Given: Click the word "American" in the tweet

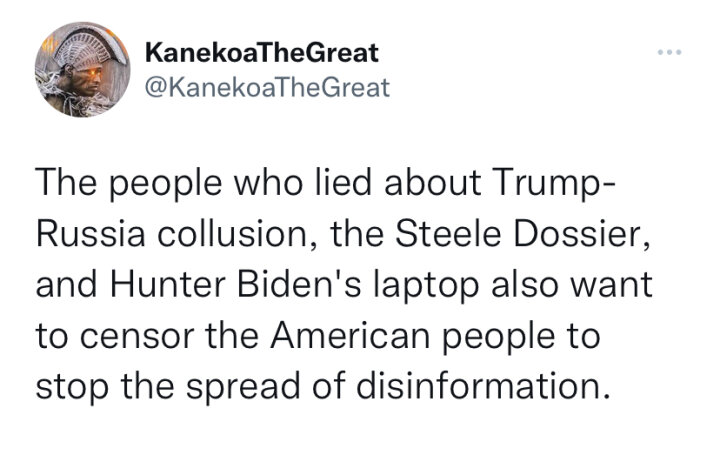Looking at the screenshot, I should click(350, 335).
